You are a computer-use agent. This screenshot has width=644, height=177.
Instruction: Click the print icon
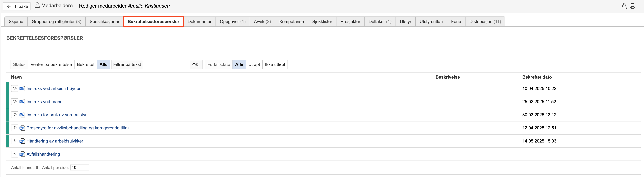click(x=632, y=6)
